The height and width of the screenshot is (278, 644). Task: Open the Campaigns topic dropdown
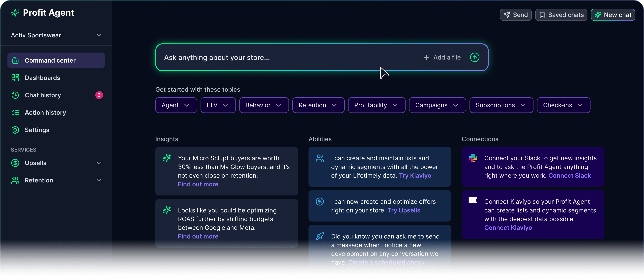[437, 105]
